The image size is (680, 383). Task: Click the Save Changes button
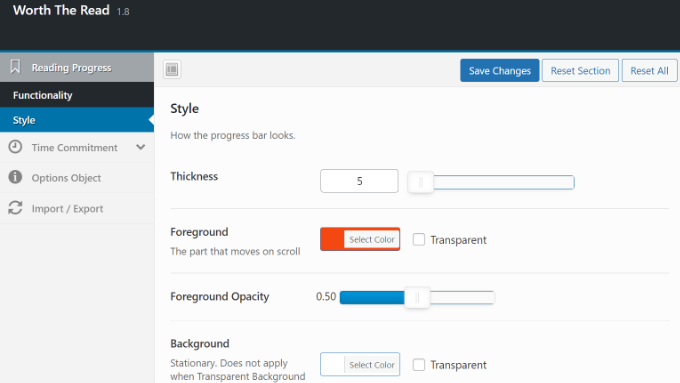500,70
